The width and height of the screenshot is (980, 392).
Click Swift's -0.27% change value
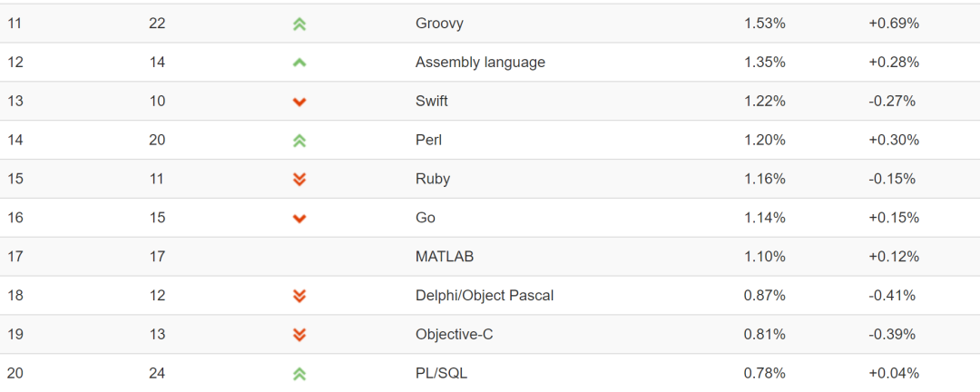(x=892, y=102)
